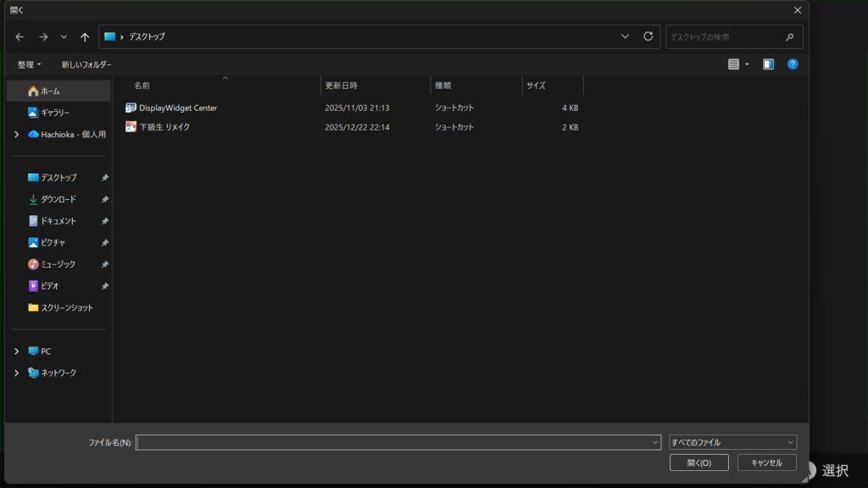Open the help question mark icon
This screenshot has width=868, height=488.
793,64
